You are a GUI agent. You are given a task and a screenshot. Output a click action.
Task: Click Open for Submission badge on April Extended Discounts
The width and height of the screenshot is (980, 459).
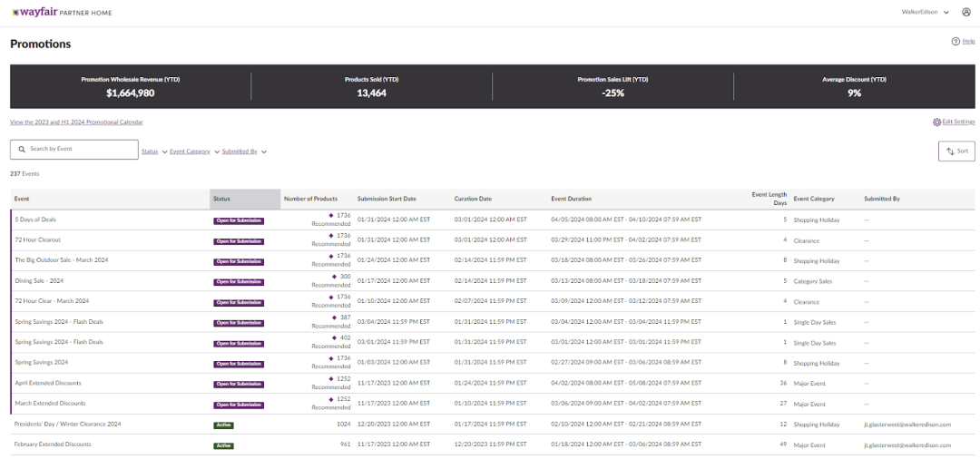point(237,384)
